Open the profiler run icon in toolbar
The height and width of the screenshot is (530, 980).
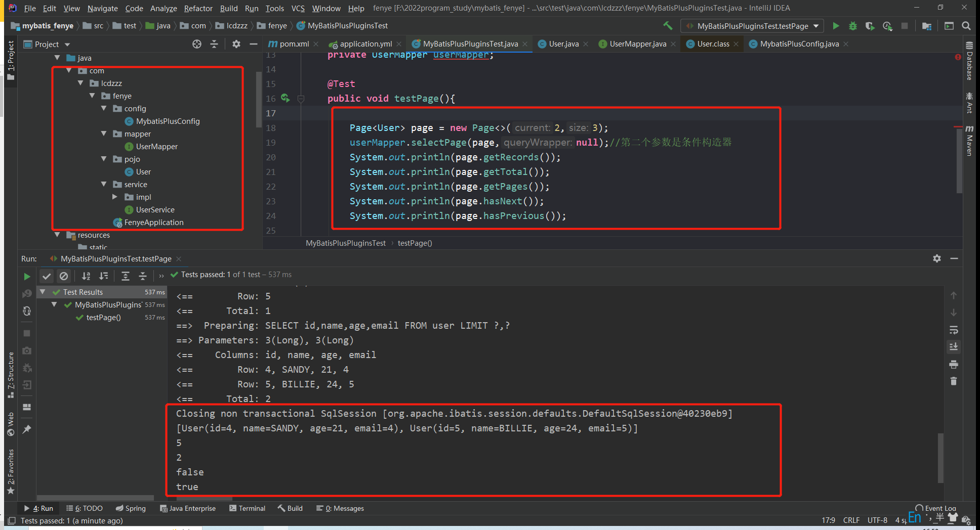click(887, 26)
